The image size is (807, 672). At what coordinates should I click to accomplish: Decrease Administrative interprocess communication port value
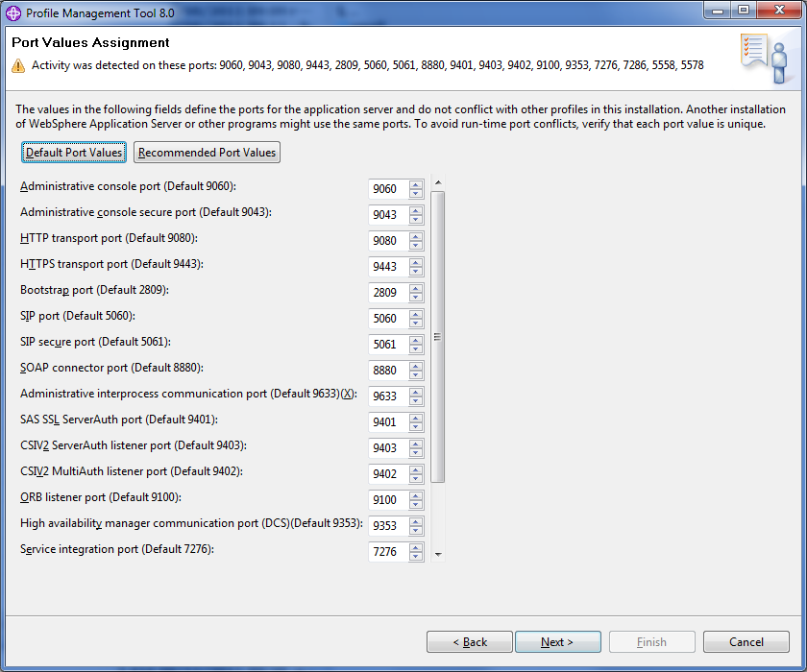416,400
